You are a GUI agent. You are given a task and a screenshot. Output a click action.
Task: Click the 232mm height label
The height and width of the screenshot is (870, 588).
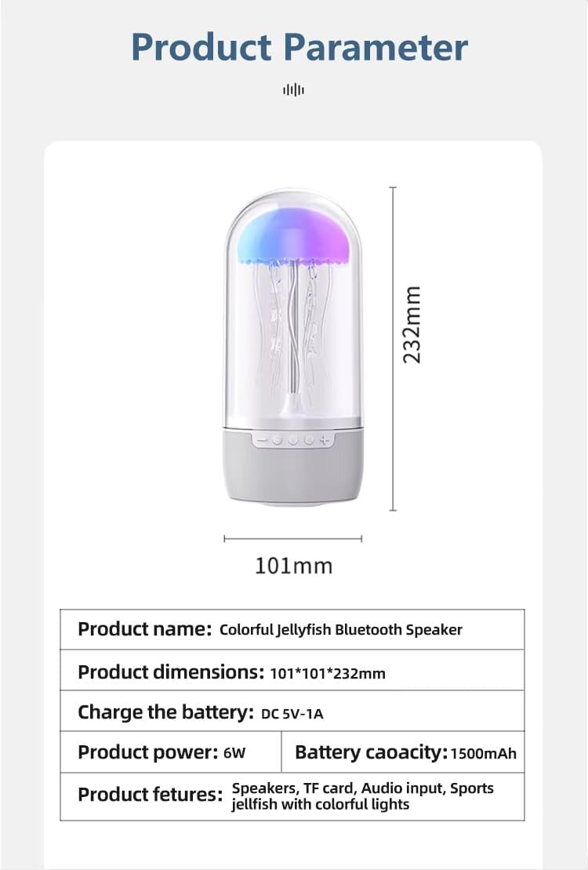click(412, 324)
